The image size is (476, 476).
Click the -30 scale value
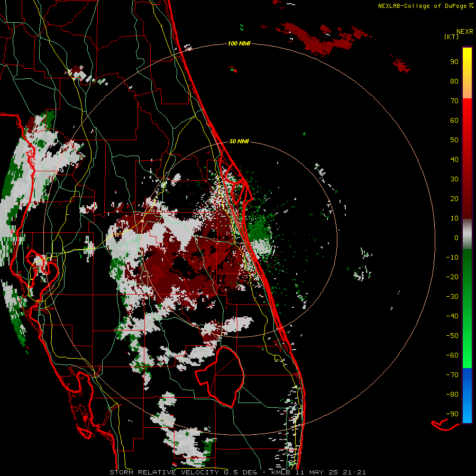click(x=452, y=297)
